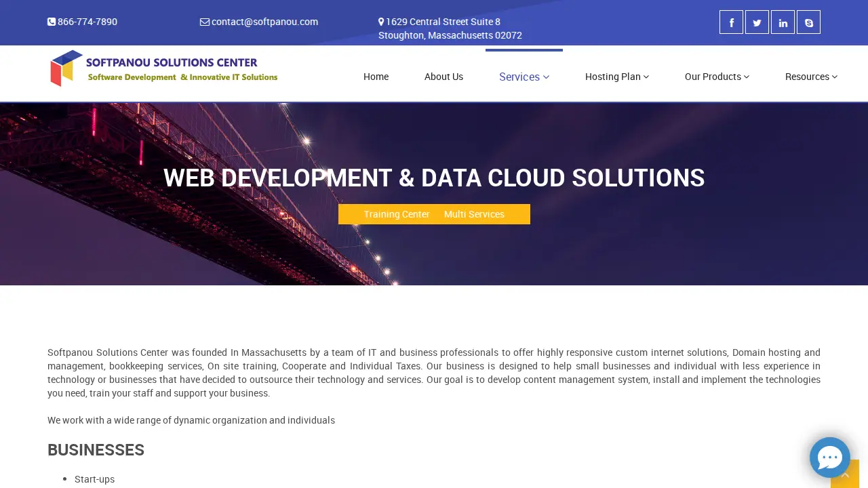Email contact@softpanou.com
The width and height of the screenshot is (868, 488).
click(264, 22)
